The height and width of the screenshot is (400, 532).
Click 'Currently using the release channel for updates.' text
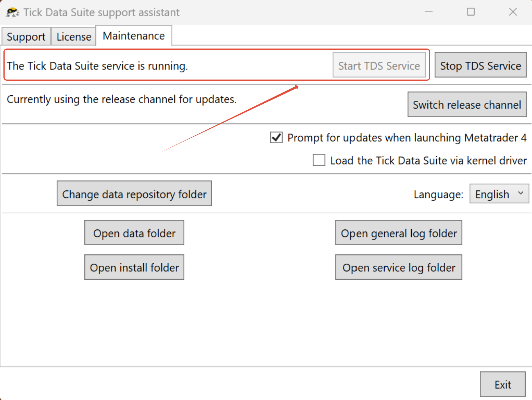click(x=122, y=99)
